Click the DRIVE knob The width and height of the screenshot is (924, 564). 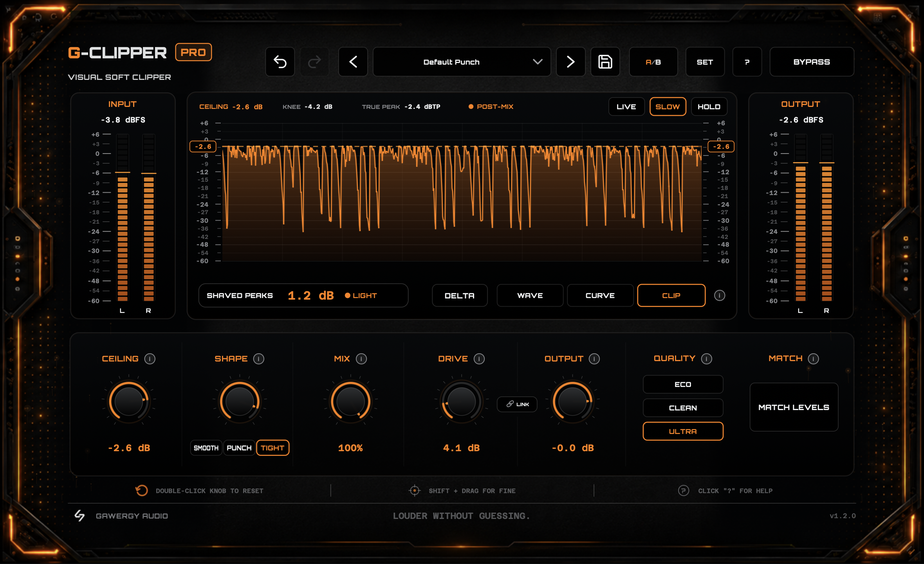point(461,401)
